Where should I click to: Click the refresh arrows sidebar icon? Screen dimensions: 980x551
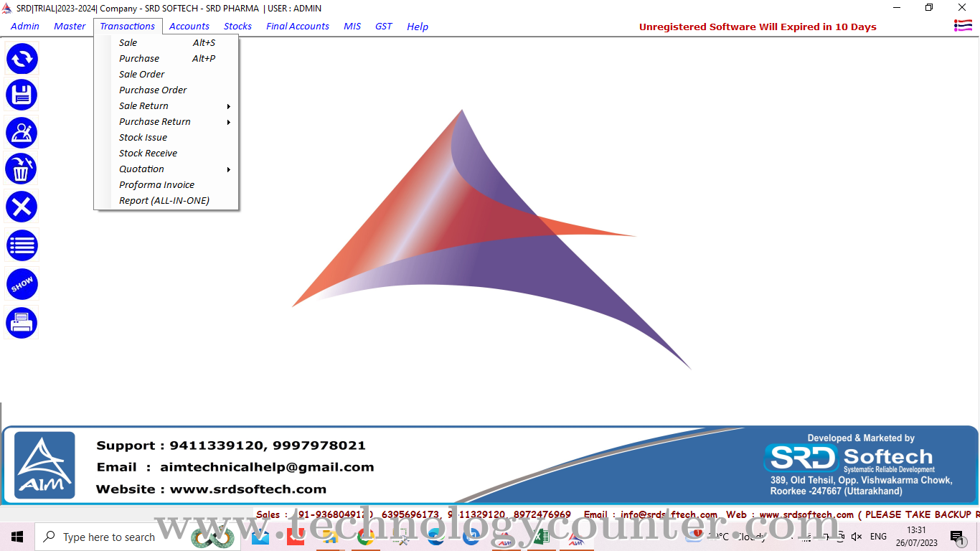[22, 59]
